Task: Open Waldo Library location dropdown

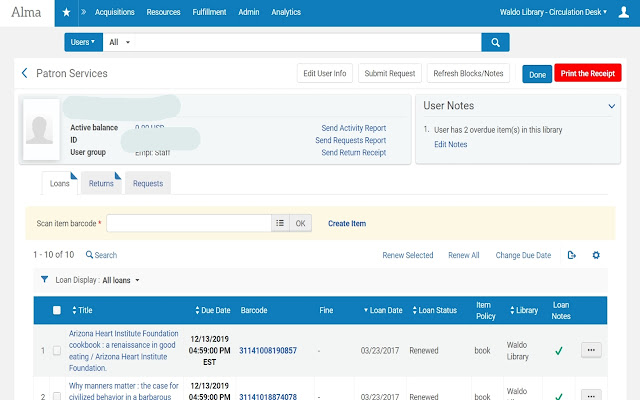Action: coord(553,12)
